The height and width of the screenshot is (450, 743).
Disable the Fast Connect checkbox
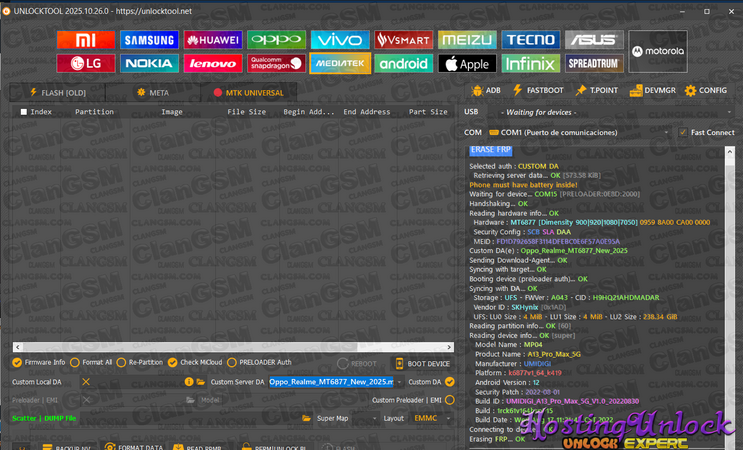(683, 132)
